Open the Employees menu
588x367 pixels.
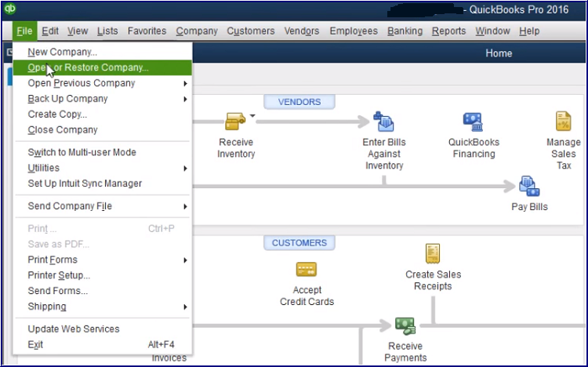354,31
